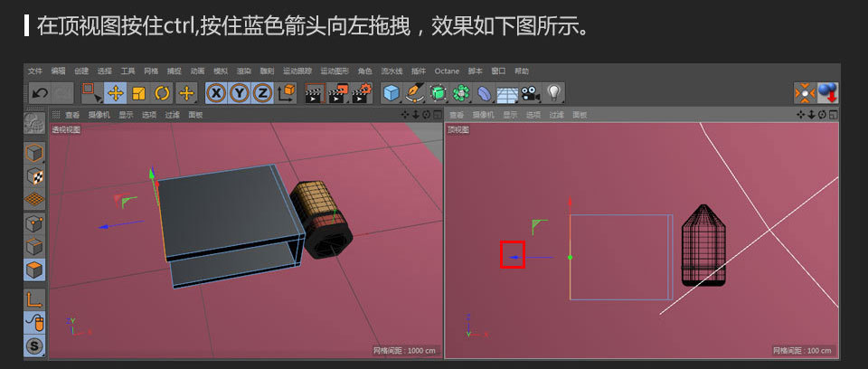Click the gizmo's green dot in top view
The image size is (868, 369).
click(571, 257)
